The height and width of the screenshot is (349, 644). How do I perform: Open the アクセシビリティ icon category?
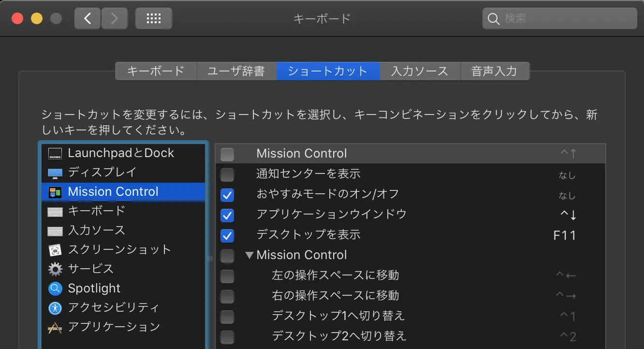coord(55,308)
